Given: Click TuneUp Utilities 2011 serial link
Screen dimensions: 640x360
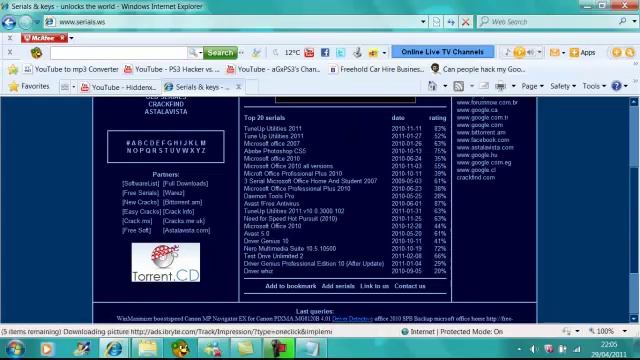Looking at the screenshot, I should pyautogui.click(x=273, y=129).
